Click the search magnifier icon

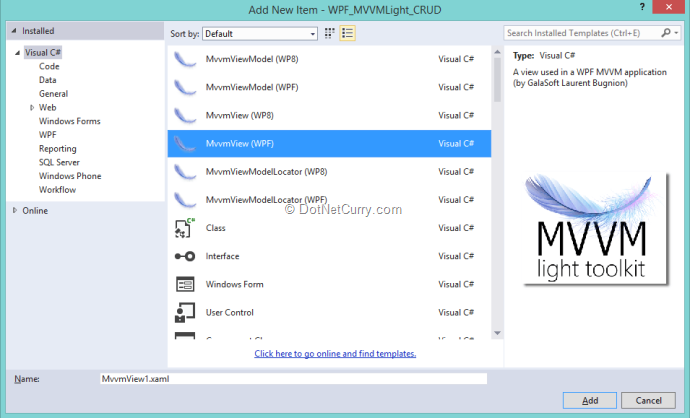point(666,33)
